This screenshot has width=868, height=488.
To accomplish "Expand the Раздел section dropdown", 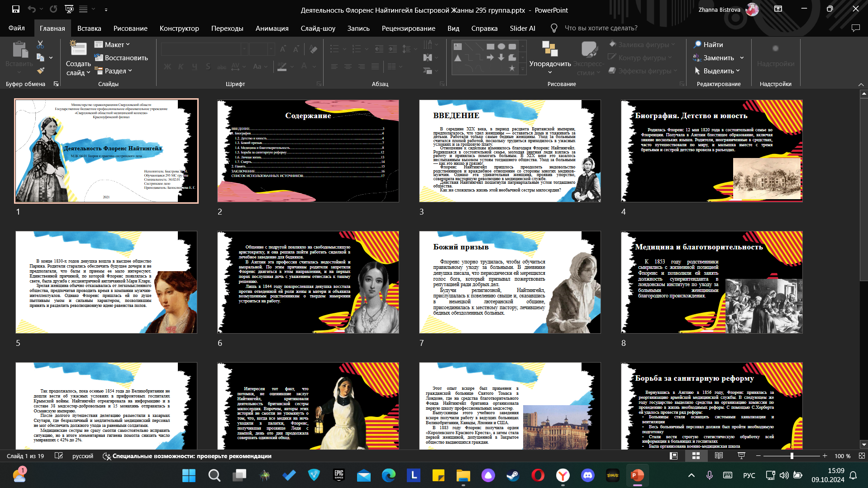I will point(113,71).
